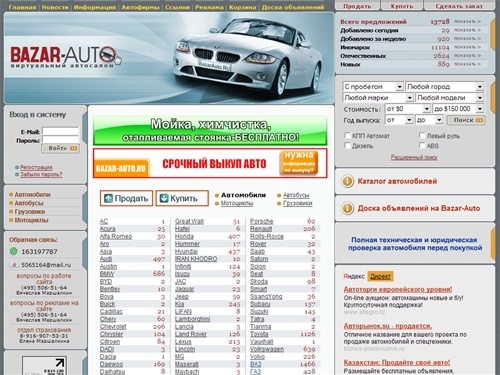Open the year 'до' dropdown

(429, 120)
